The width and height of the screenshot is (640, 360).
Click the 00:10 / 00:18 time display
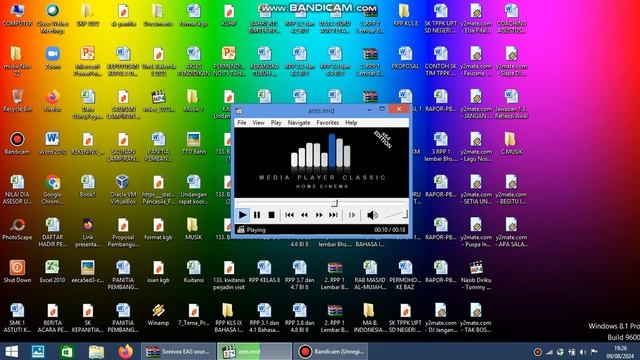pos(390,230)
